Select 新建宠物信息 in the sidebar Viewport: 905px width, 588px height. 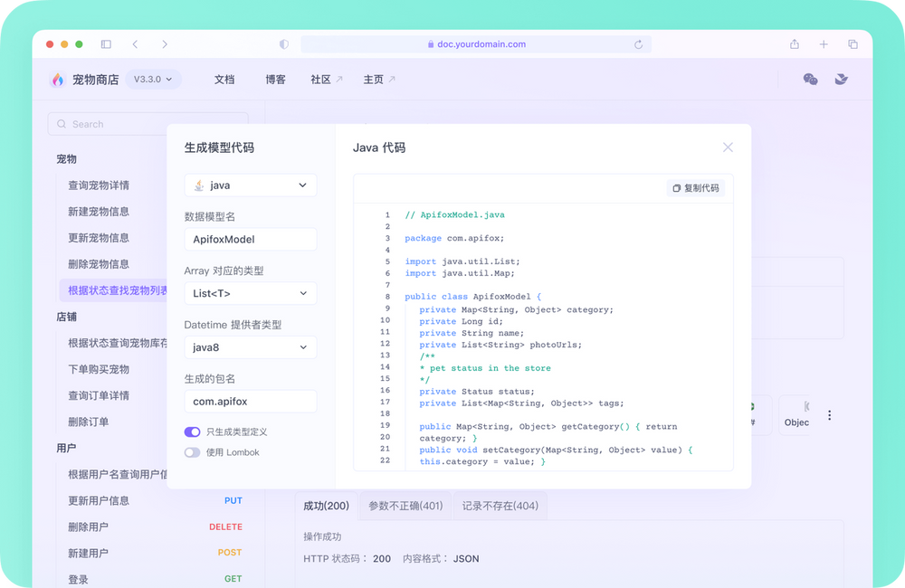tap(99, 212)
